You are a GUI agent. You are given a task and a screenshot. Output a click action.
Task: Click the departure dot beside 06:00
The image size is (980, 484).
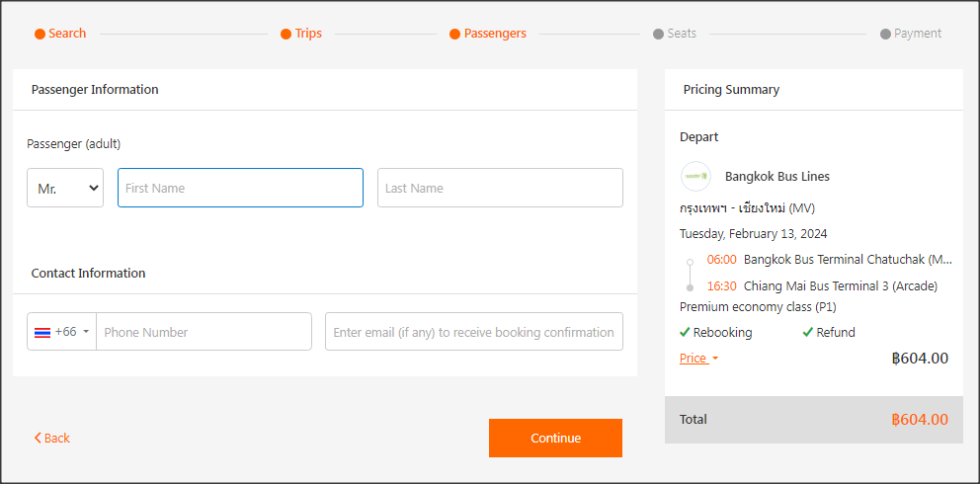690,262
